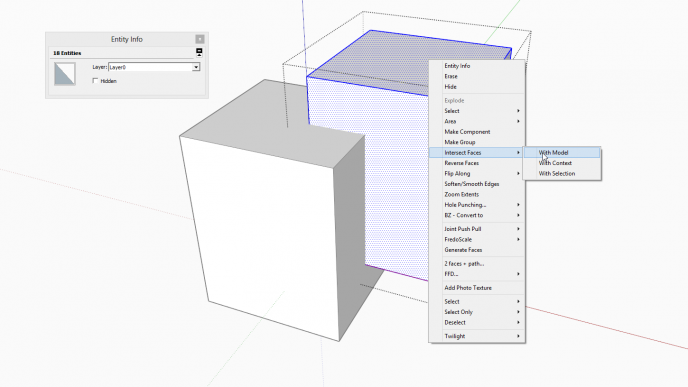Click the Entity Info material swatch thumbnail
Screen dimensions: 688x387
[x=64, y=74]
